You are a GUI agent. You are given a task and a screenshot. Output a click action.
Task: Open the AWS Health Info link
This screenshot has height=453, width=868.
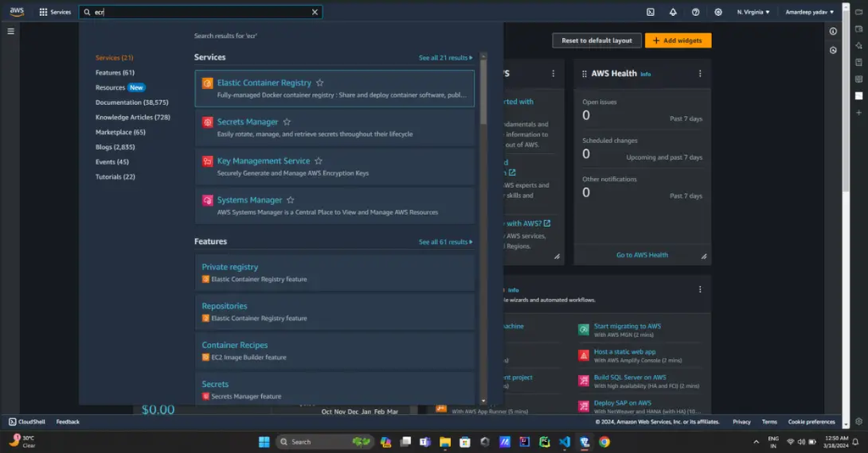(645, 75)
